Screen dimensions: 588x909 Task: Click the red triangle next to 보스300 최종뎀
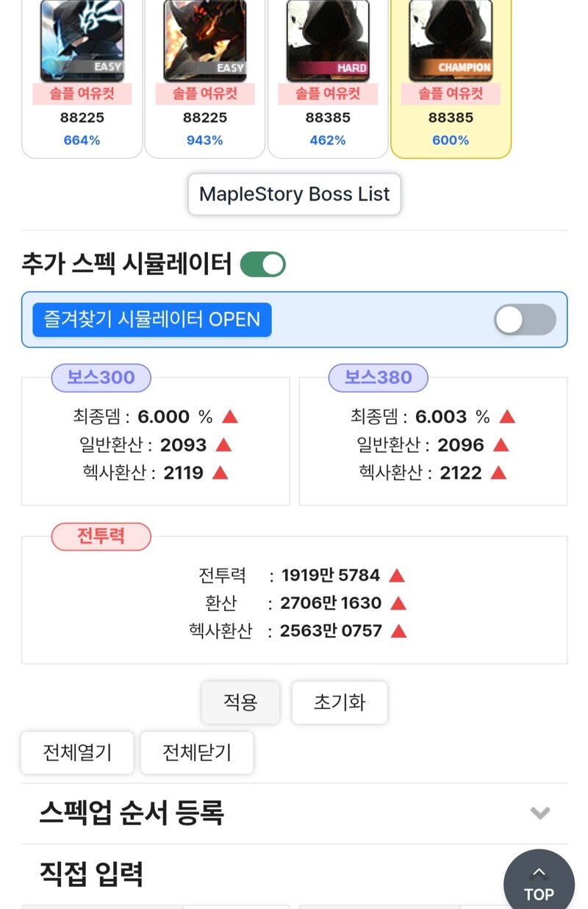[230, 417]
